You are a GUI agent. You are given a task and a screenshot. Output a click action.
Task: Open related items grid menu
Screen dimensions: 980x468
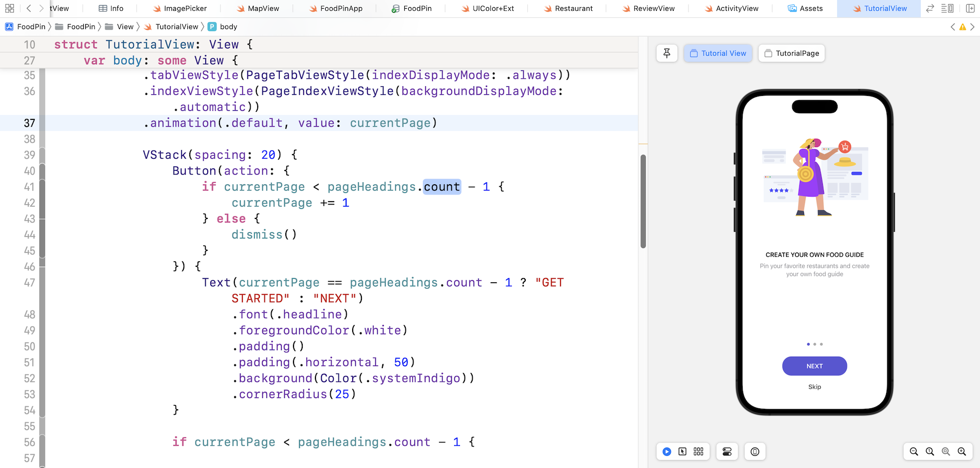pyautogui.click(x=9, y=8)
